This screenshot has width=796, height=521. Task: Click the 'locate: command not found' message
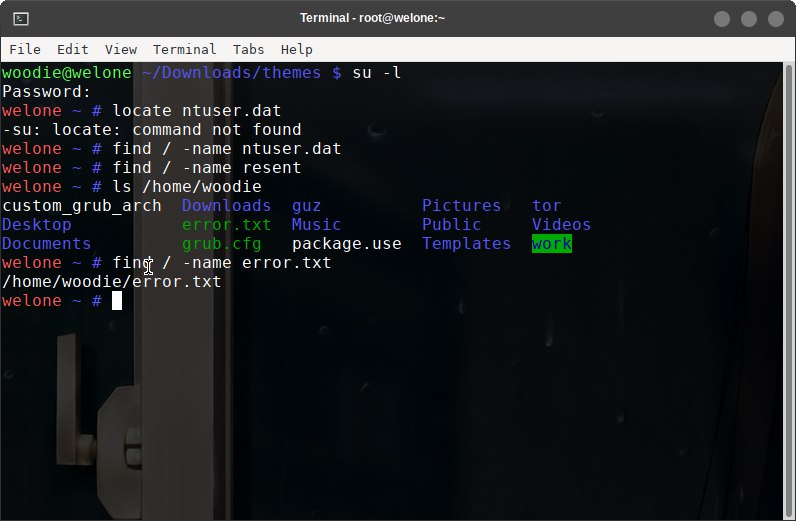(177, 129)
